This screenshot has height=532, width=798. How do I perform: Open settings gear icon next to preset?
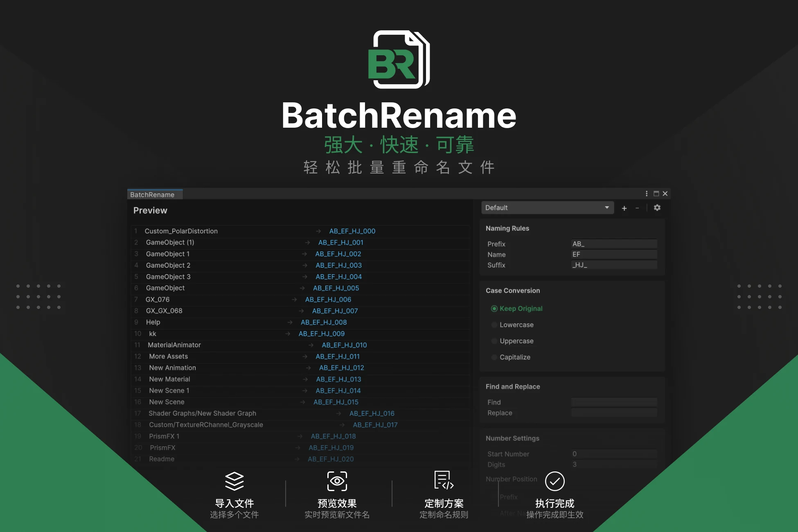(657, 207)
